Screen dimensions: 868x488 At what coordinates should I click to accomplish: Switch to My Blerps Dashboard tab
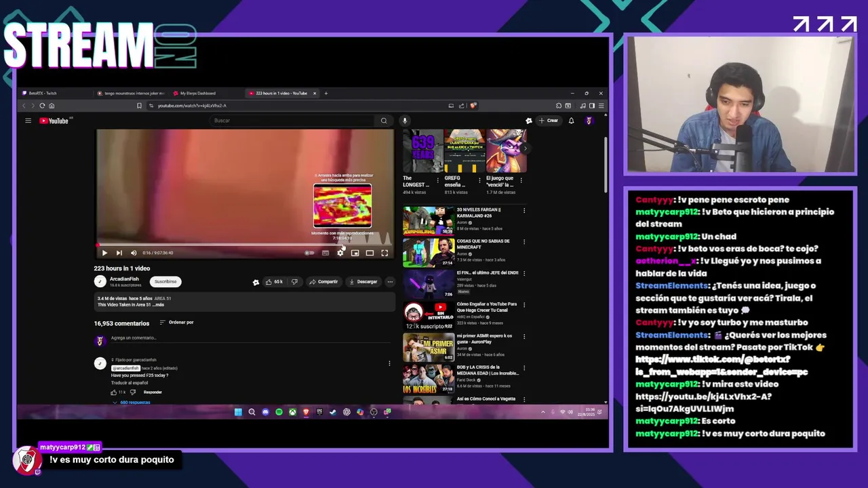205,93
